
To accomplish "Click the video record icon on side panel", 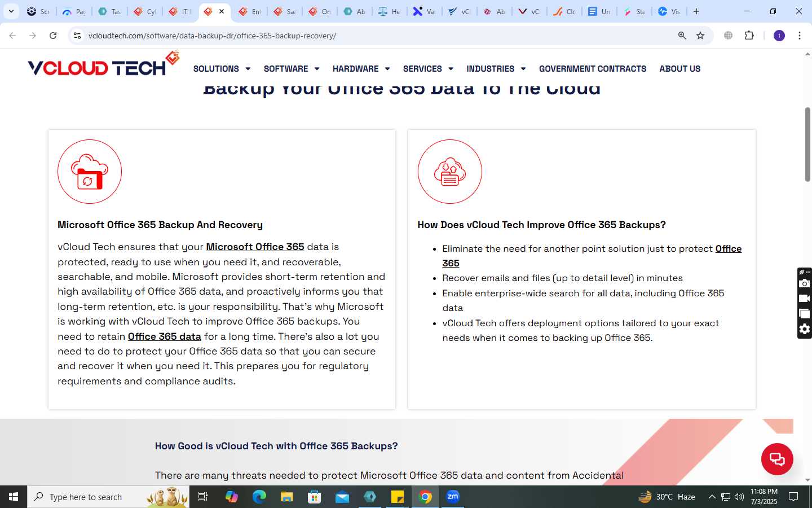I will tap(805, 299).
